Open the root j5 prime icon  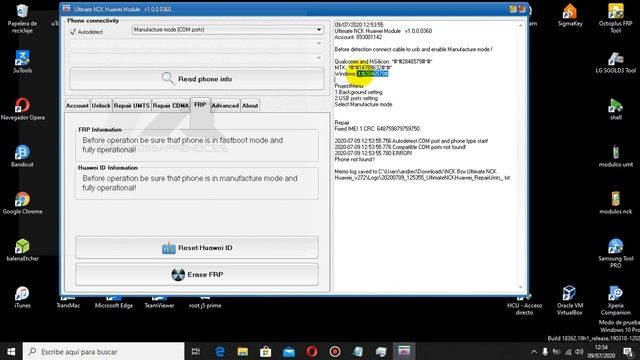(205, 303)
